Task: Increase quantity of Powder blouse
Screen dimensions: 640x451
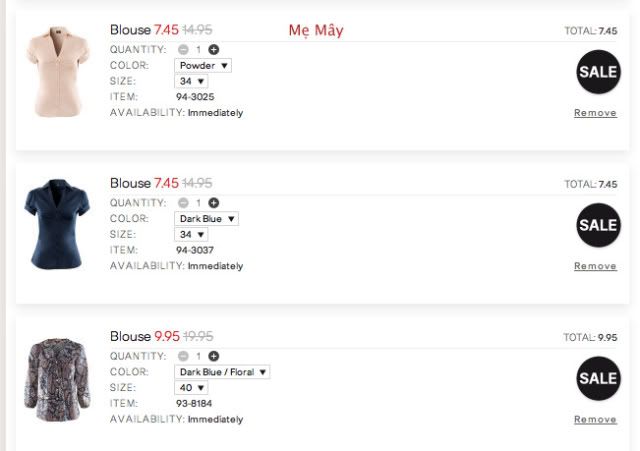Action: pos(213,49)
